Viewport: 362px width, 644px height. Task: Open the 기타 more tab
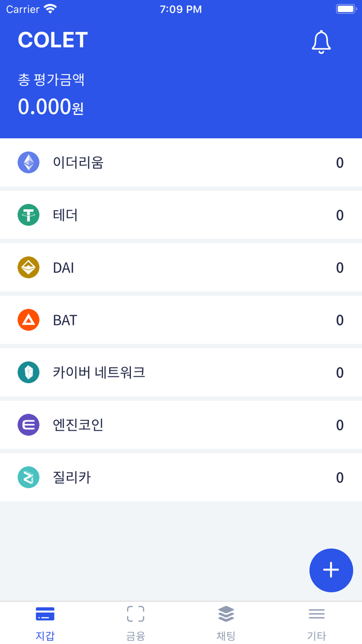point(316,623)
